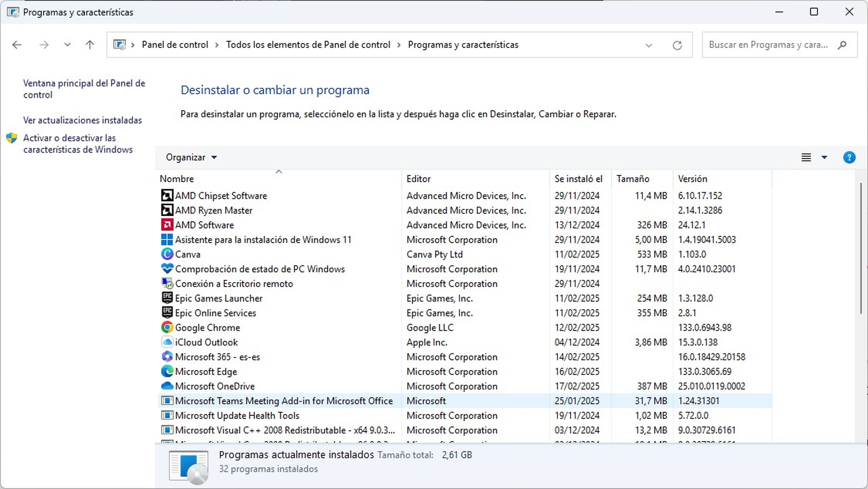Viewport: 868px width, 489px height.
Task: Click version 1.3.128.0 cell
Action: 696,298
